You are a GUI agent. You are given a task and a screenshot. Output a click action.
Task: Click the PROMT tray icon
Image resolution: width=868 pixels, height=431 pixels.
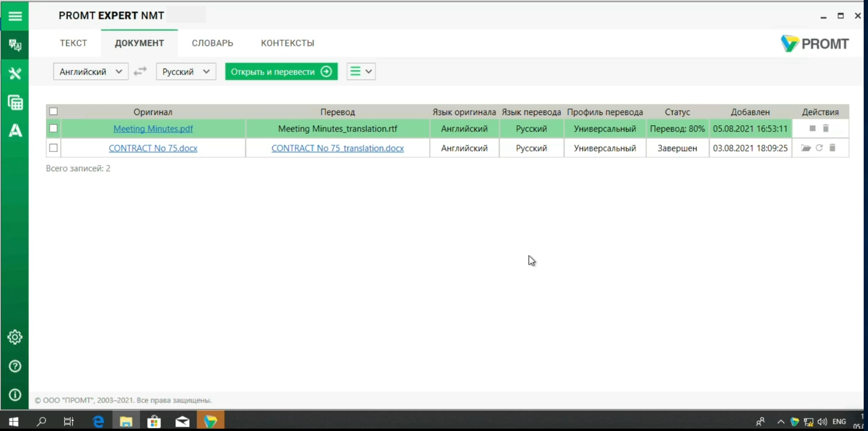click(x=794, y=422)
